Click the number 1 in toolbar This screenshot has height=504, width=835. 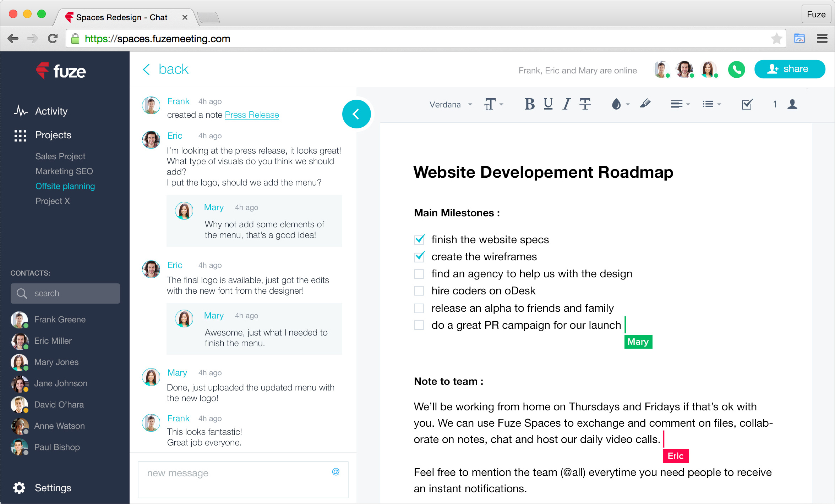click(x=775, y=104)
